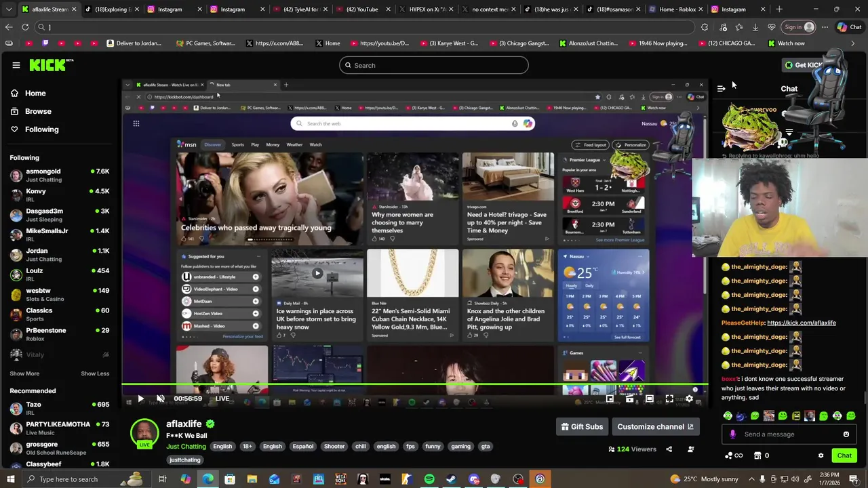
Task: Click the Windows Start button
Action: coord(9,479)
